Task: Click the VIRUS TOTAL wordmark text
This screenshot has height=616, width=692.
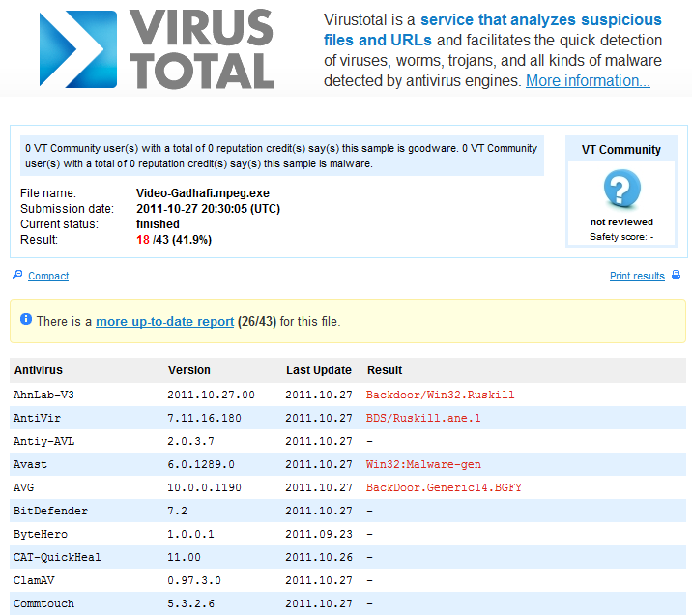Action: (202, 49)
